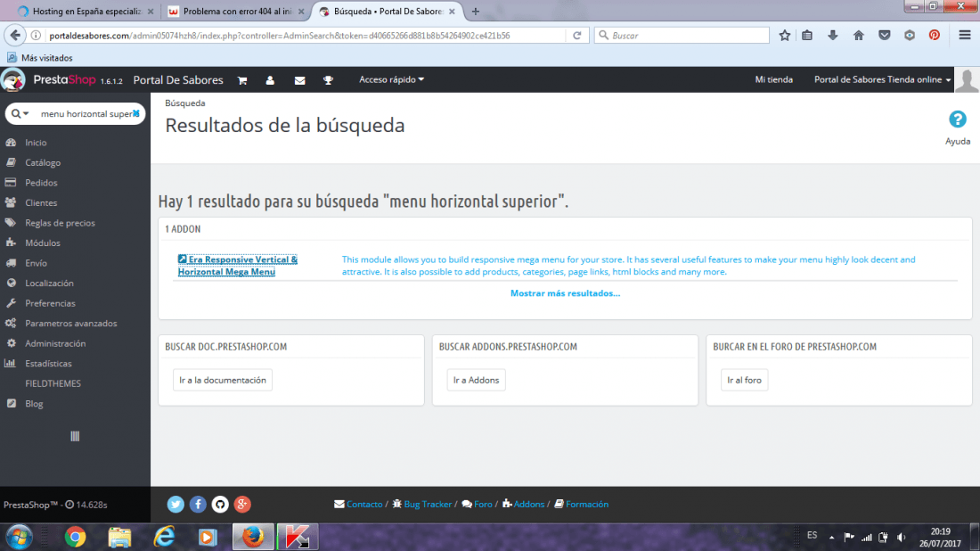The width and height of the screenshot is (980, 551).
Task: Show the bookmarks list icon
Action: coord(807,36)
